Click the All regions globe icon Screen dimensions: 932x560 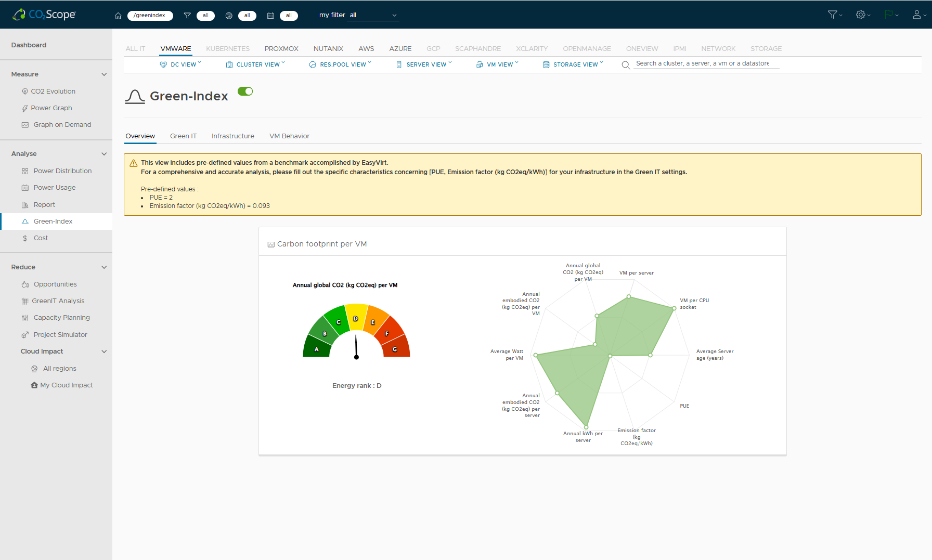34,369
